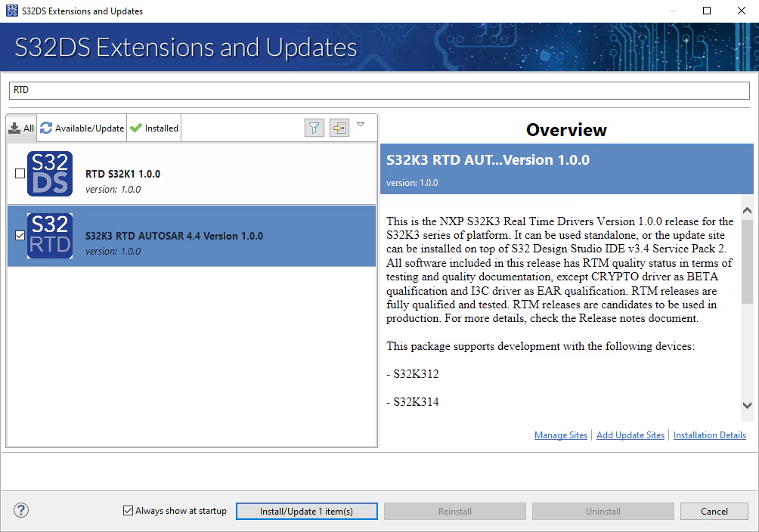The height and width of the screenshot is (532, 759).
Task: Select the RTD S32K1 1.0.0 title
Action: pyautogui.click(x=123, y=174)
